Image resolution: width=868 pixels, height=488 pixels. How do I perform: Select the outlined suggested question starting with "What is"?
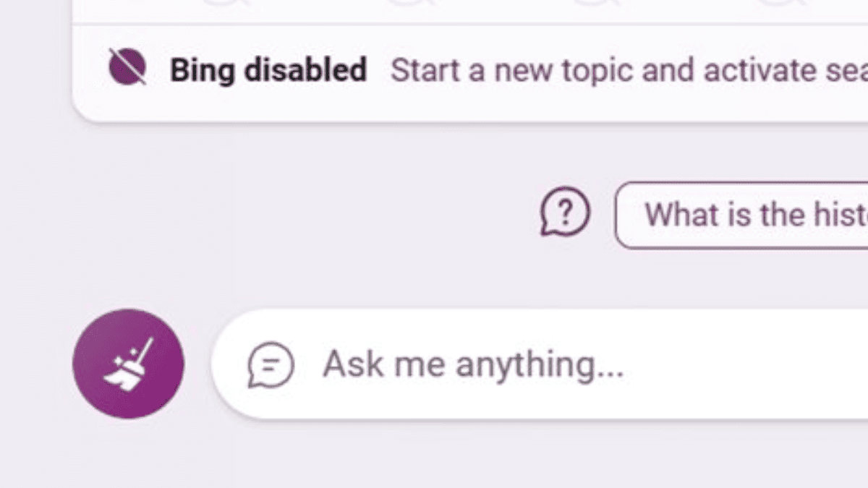point(741,215)
